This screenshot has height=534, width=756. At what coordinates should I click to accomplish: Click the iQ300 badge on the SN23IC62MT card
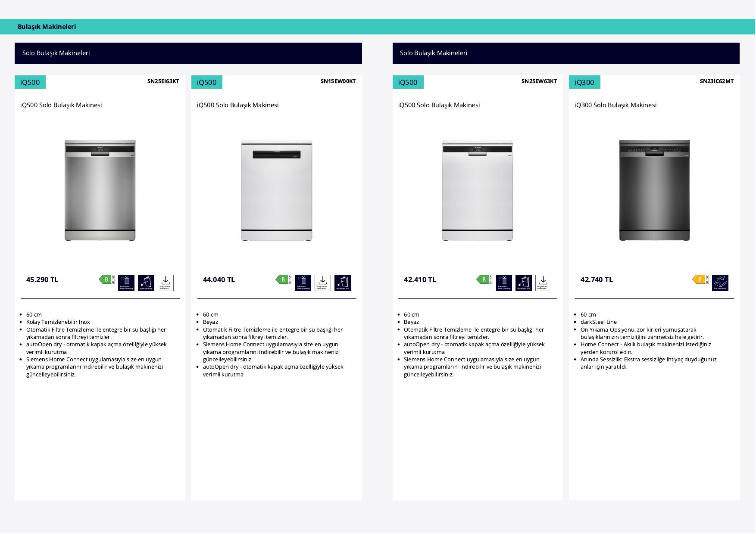tap(584, 82)
